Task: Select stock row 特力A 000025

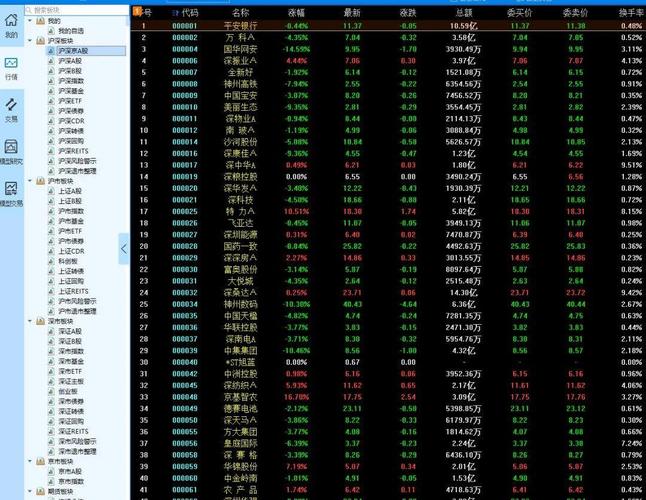Action: click(x=388, y=211)
